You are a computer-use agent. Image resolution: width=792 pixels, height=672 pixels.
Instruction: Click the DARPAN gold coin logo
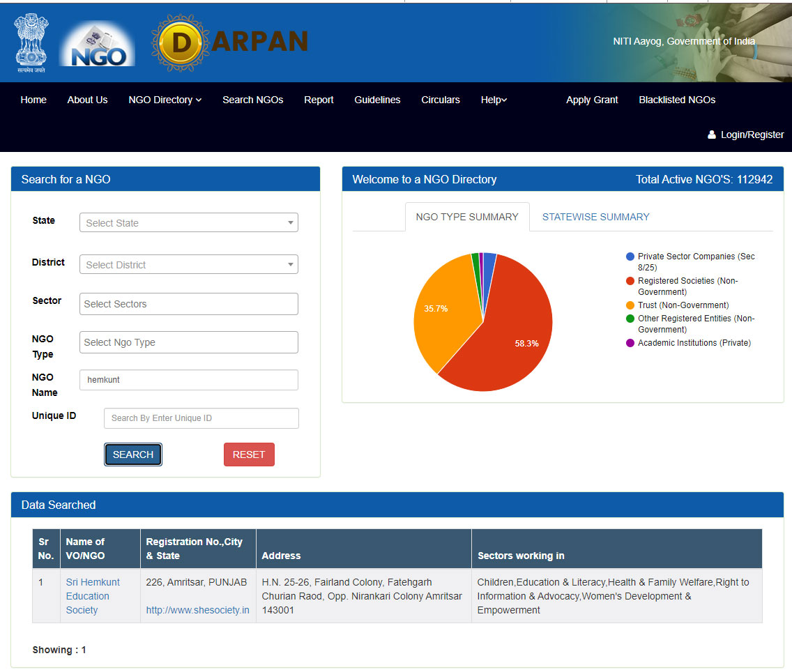pos(180,43)
